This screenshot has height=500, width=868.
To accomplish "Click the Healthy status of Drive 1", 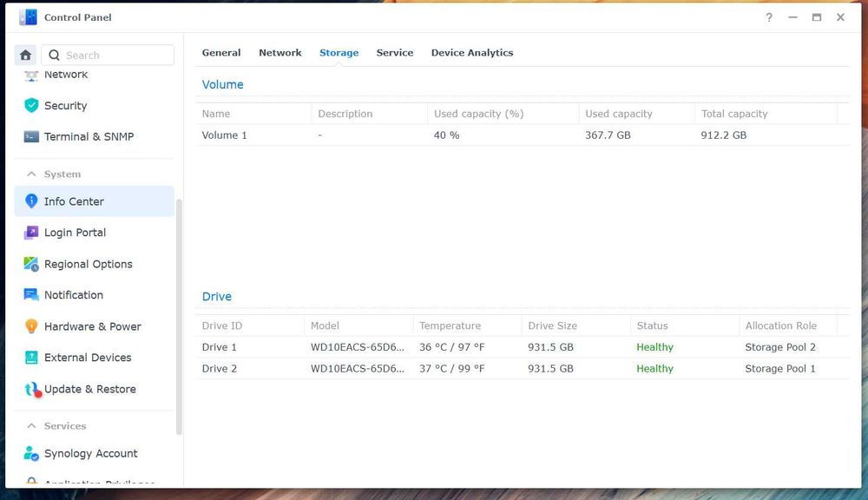I will 654,347.
